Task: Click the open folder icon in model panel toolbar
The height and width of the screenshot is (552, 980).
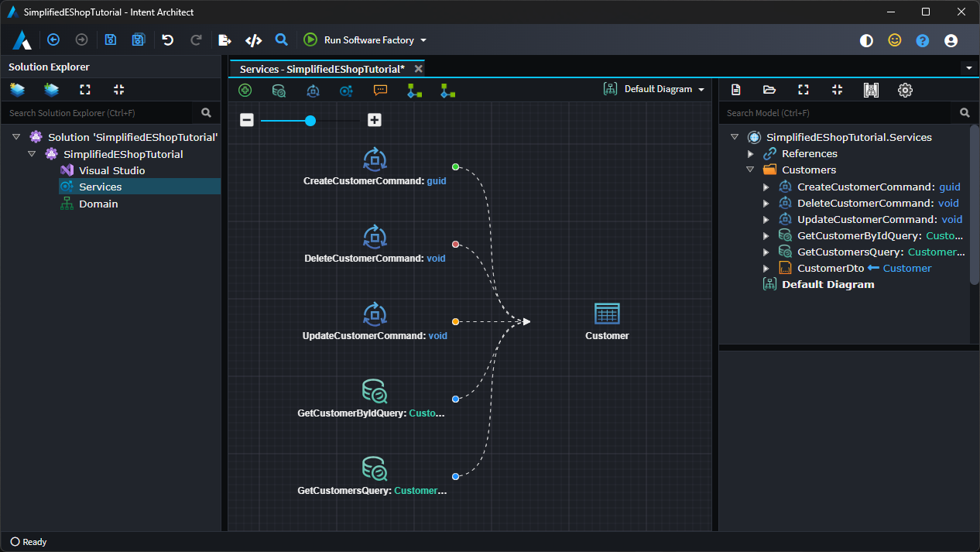Action: (x=769, y=90)
